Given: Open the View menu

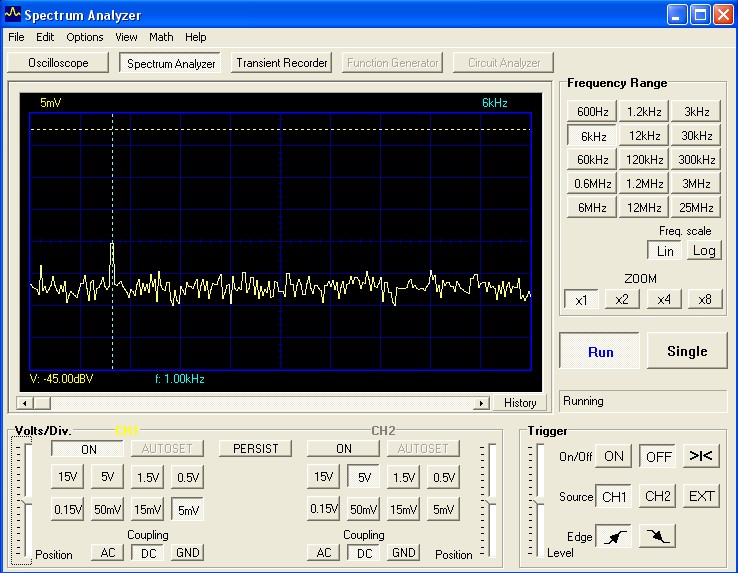Looking at the screenshot, I should [126, 37].
